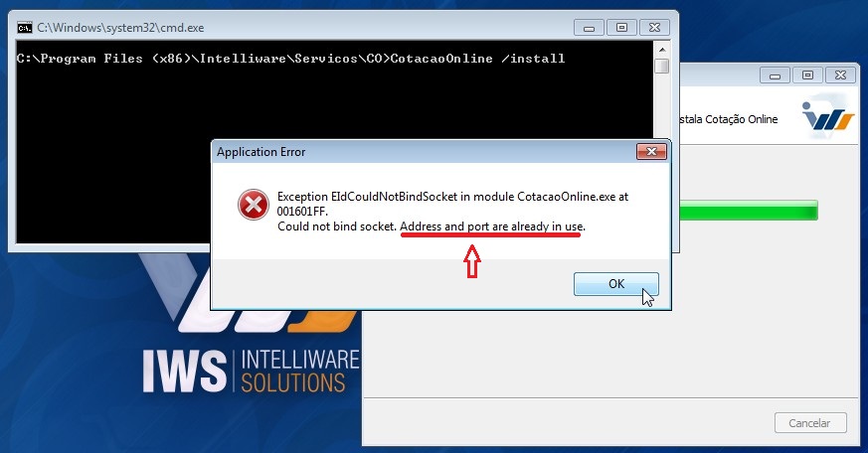The height and width of the screenshot is (453, 868).
Task: Minimize the cmd.exe window
Action: click(589, 28)
